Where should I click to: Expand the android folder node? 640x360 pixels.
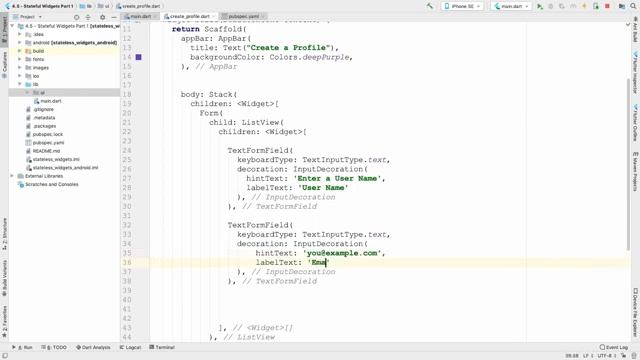20,42
